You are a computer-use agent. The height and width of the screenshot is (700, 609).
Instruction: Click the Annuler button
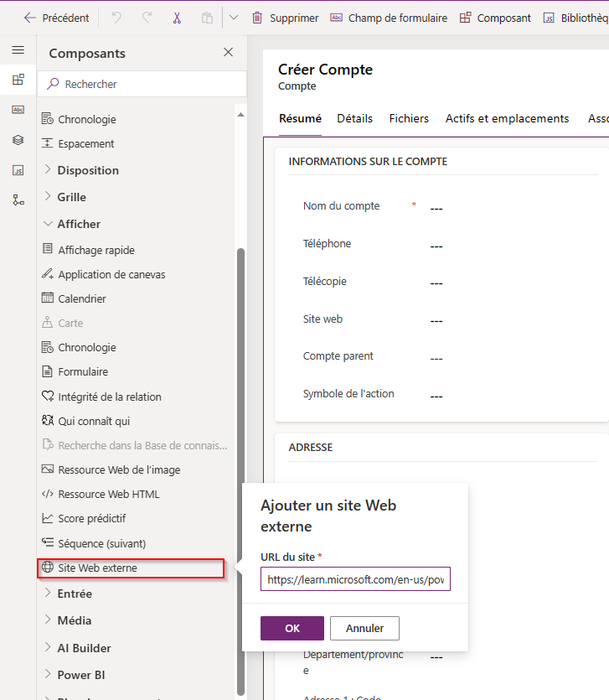coord(364,628)
